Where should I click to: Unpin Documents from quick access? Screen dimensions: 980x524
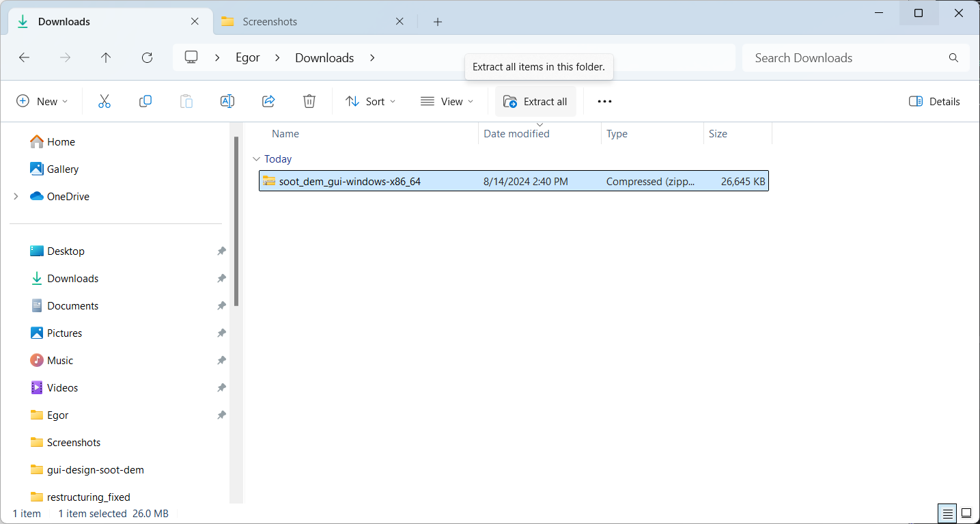point(221,306)
